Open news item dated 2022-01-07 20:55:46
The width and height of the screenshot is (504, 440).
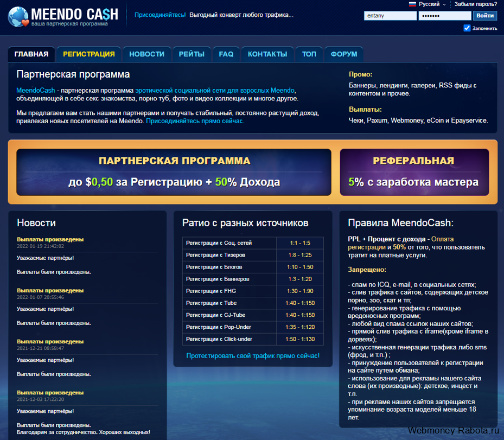pyautogui.click(x=50, y=291)
